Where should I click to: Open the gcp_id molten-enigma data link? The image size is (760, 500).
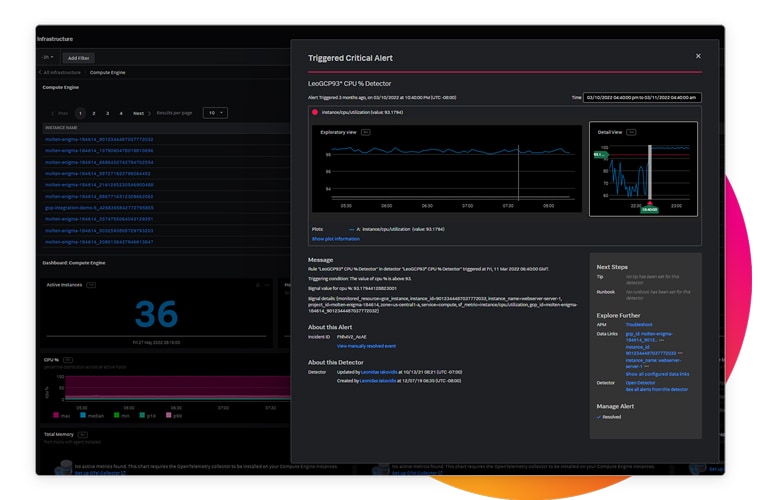coord(649,337)
